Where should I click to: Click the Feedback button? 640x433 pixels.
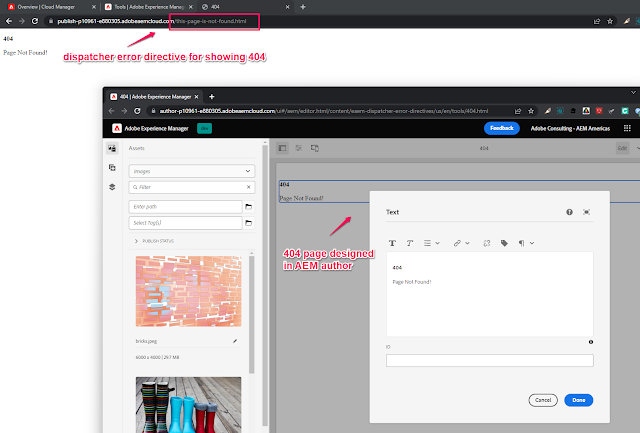(x=502, y=128)
